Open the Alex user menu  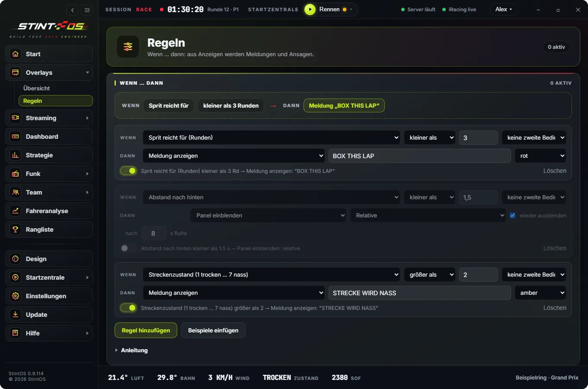[504, 10]
